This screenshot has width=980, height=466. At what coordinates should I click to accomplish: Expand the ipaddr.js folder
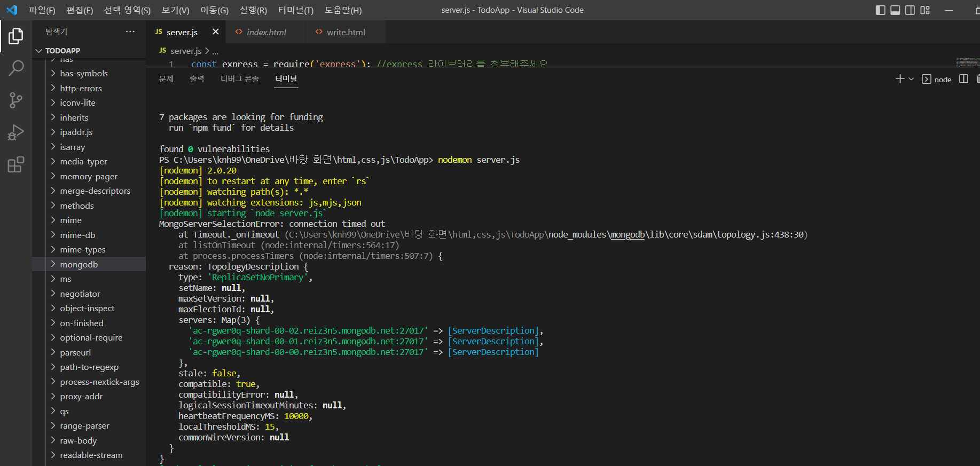[x=89, y=132]
